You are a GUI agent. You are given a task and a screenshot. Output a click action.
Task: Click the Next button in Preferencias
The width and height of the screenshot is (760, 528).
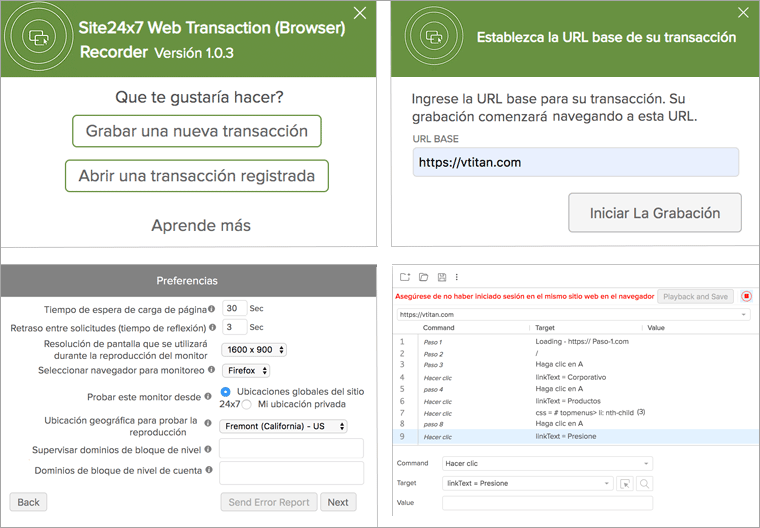338,502
